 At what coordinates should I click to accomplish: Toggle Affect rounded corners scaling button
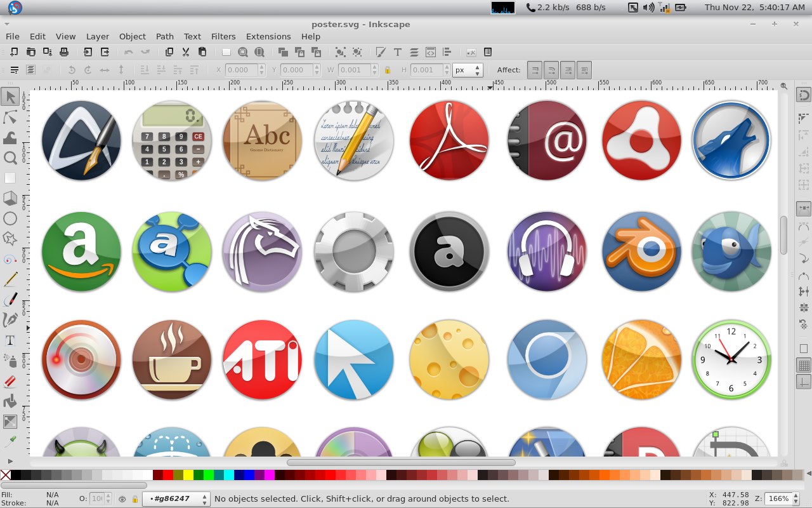click(551, 70)
